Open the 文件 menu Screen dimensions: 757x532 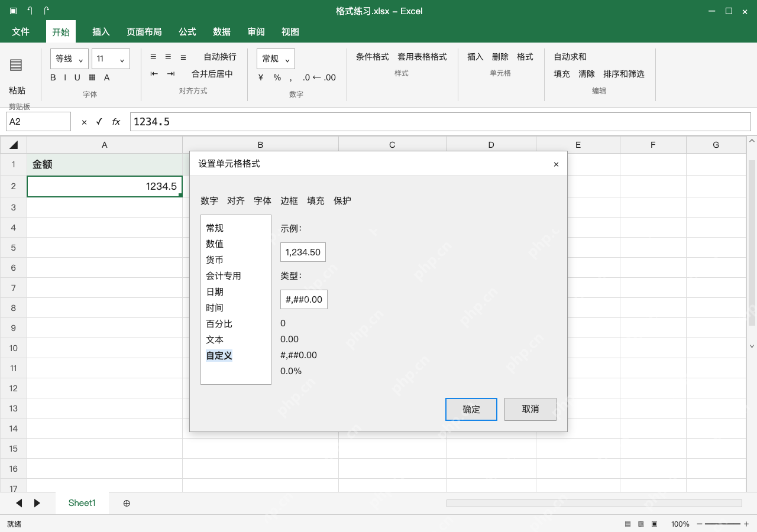click(21, 32)
